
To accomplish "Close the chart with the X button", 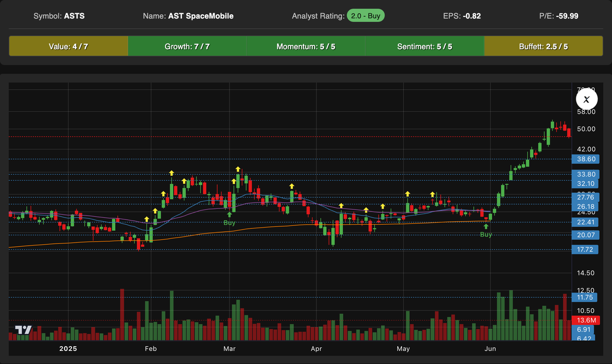I will point(586,98).
